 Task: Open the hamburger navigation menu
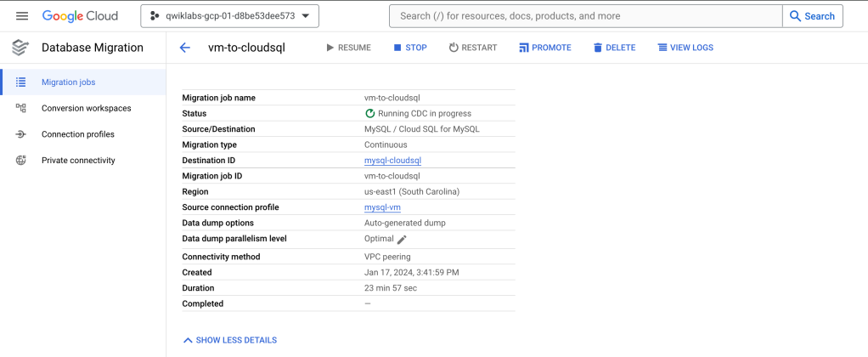(x=22, y=16)
